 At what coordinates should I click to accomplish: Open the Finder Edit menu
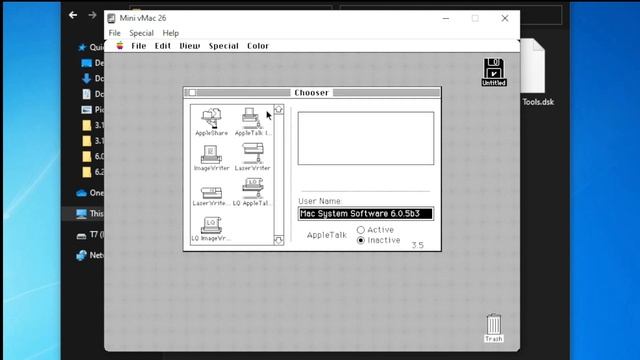[162, 46]
